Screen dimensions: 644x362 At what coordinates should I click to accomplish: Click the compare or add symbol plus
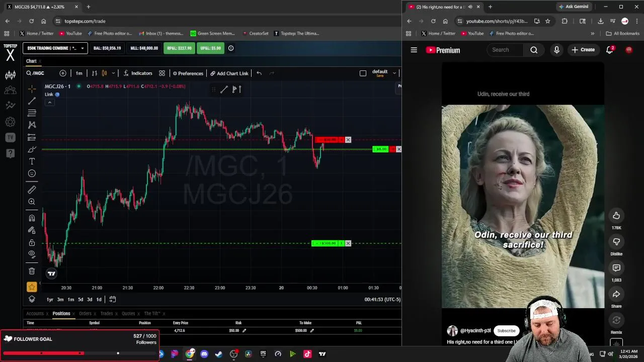pyautogui.click(x=62, y=73)
